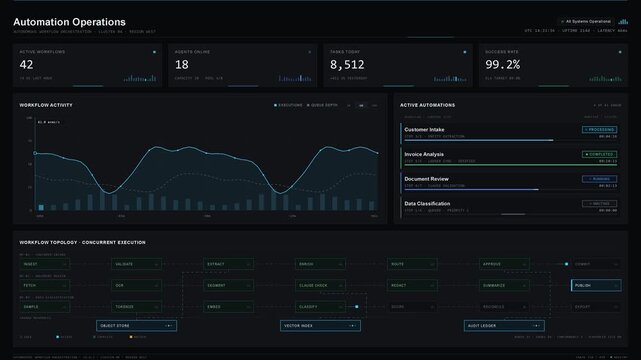Click the connector icon on Object Store node

tap(168, 326)
